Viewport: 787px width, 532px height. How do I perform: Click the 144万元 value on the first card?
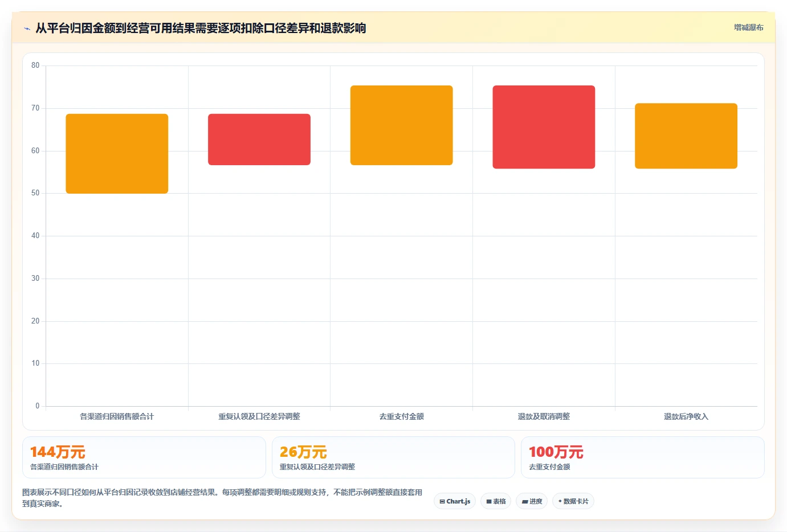pos(58,452)
